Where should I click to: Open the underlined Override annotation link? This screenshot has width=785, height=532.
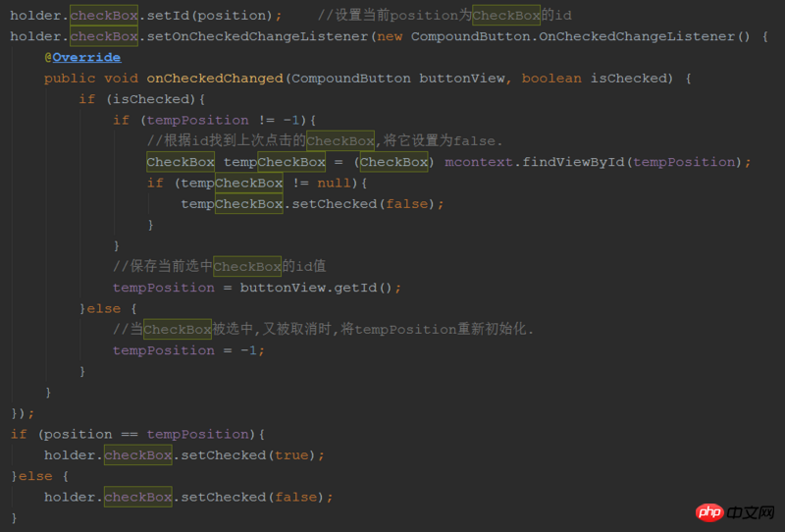pyautogui.click(x=86, y=58)
